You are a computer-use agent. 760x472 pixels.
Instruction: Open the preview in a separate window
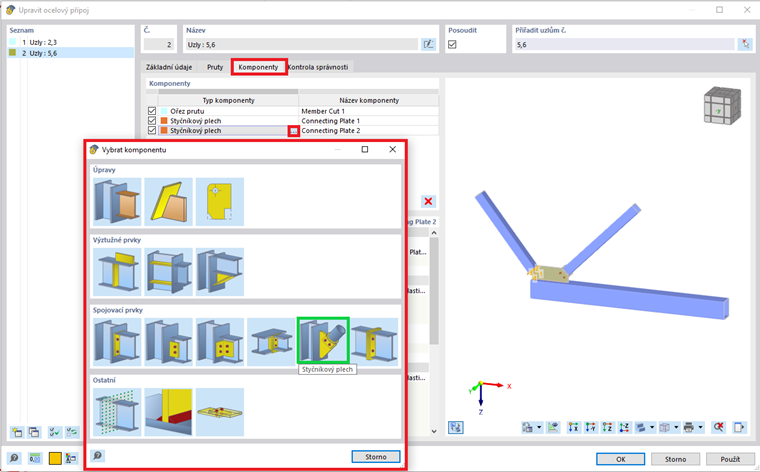tap(739, 427)
